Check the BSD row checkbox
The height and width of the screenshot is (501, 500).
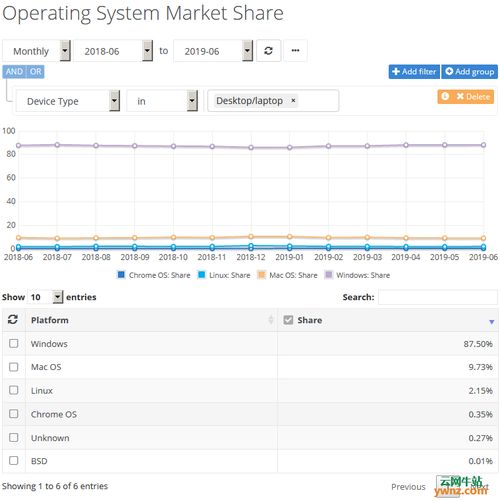click(14, 461)
